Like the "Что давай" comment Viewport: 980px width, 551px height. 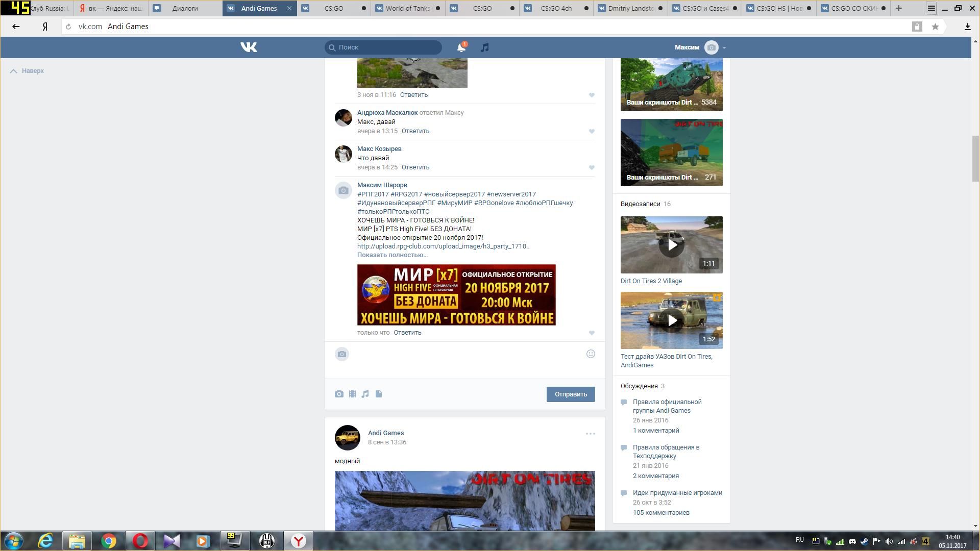tap(592, 167)
